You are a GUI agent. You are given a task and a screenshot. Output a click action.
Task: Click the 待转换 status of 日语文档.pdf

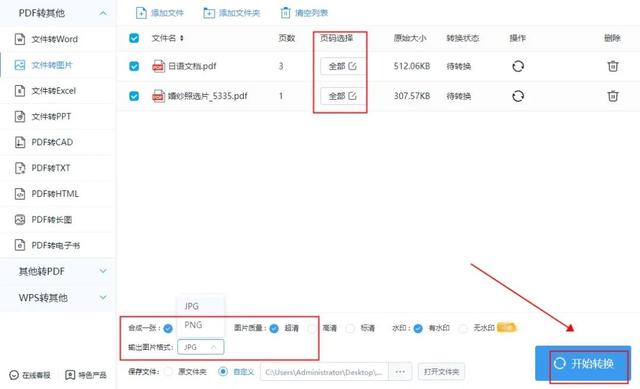pos(459,66)
